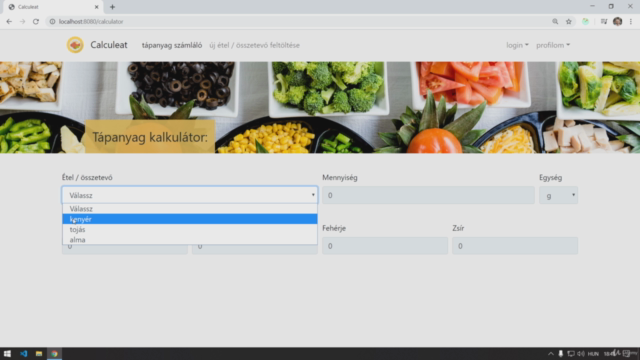Viewport: 640px width, 360px height.
Task: Switch the HUN keyboard language indicator
Action: pos(593,353)
